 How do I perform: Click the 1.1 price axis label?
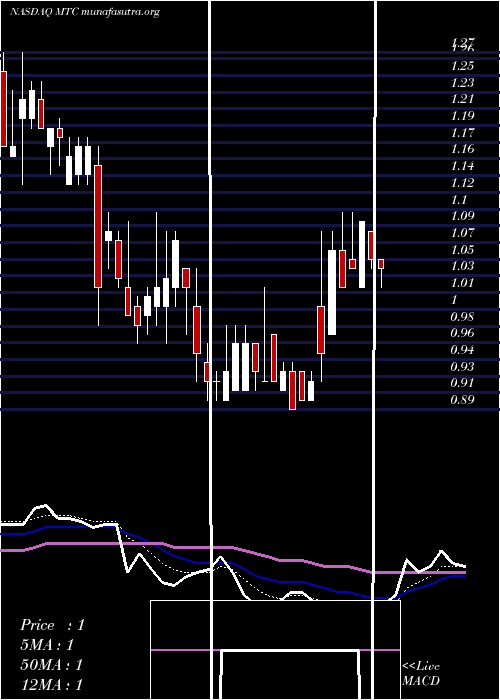[x=459, y=200]
